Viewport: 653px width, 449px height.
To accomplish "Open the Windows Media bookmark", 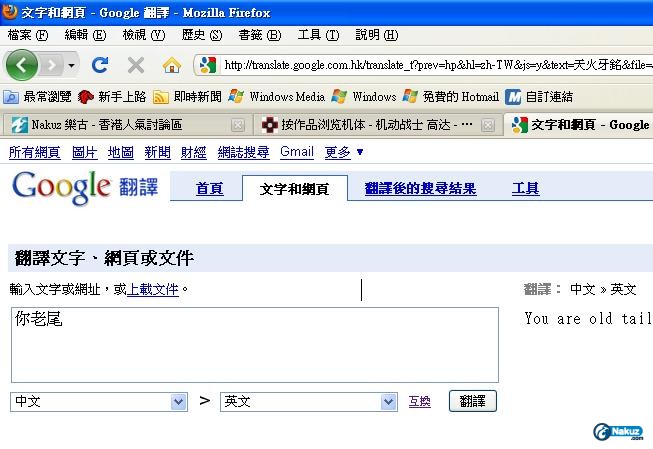I will tap(277, 97).
